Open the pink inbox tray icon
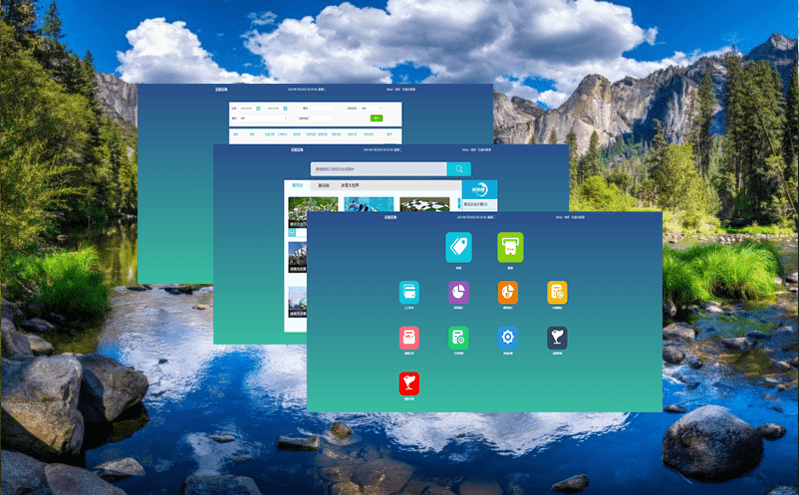 pyautogui.click(x=409, y=338)
